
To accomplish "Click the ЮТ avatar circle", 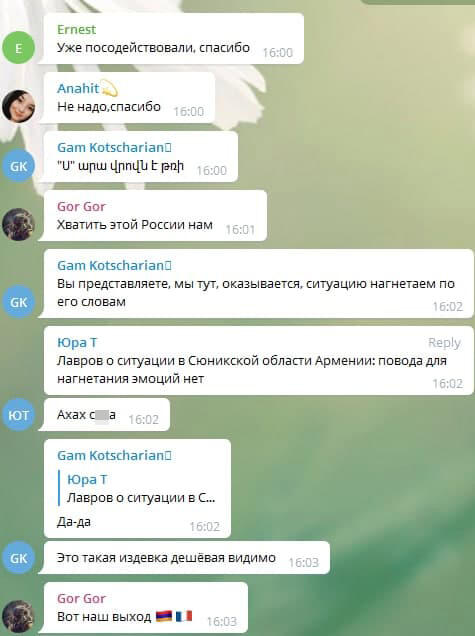I will click(x=19, y=415).
